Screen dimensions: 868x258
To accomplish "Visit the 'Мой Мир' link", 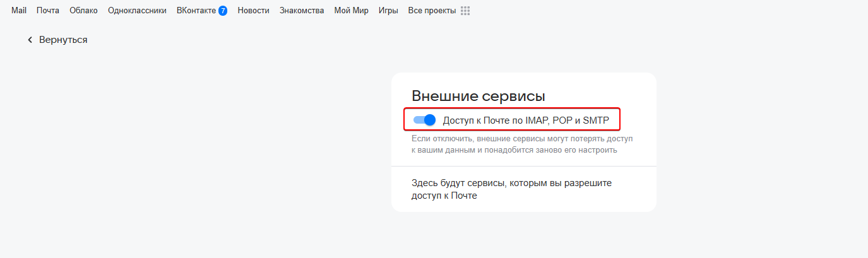I will [351, 11].
